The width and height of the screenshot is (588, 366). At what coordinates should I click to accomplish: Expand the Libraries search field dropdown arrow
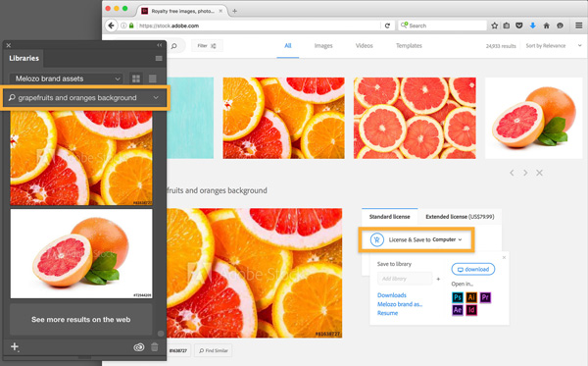click(156, 97)
